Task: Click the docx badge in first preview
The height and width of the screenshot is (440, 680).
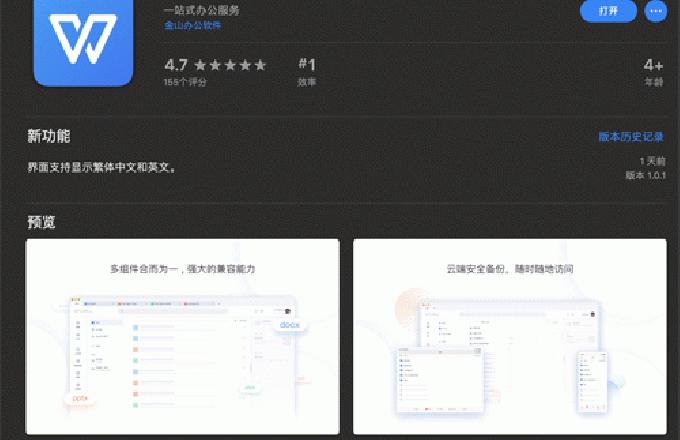Action: pyautogui.click(x=290, y=325)
